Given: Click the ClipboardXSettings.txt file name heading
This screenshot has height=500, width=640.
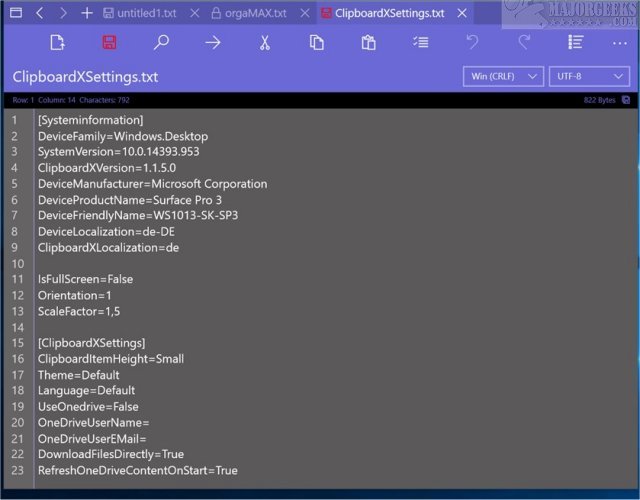Looking at the screenshot, I should click(x=85, y=77).
